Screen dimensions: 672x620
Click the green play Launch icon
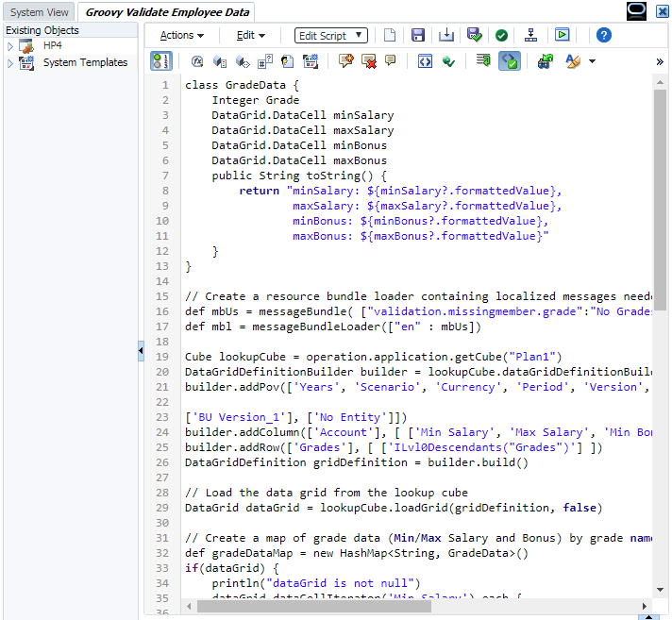[x=563, y=35]
